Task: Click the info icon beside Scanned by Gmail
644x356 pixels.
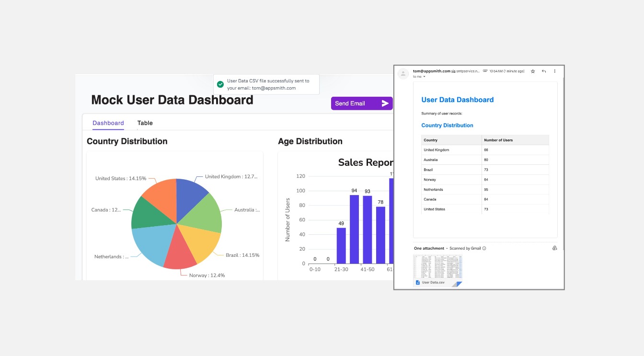Action: point(484,248)
